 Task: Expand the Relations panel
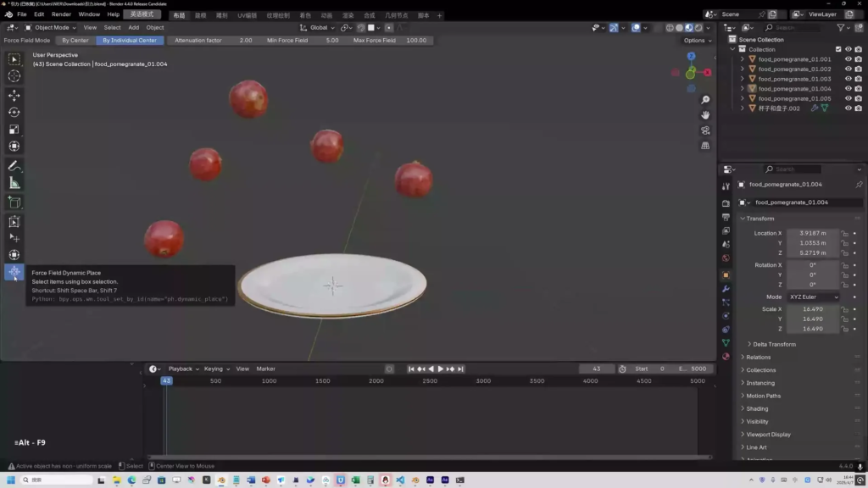pos(758,358)
